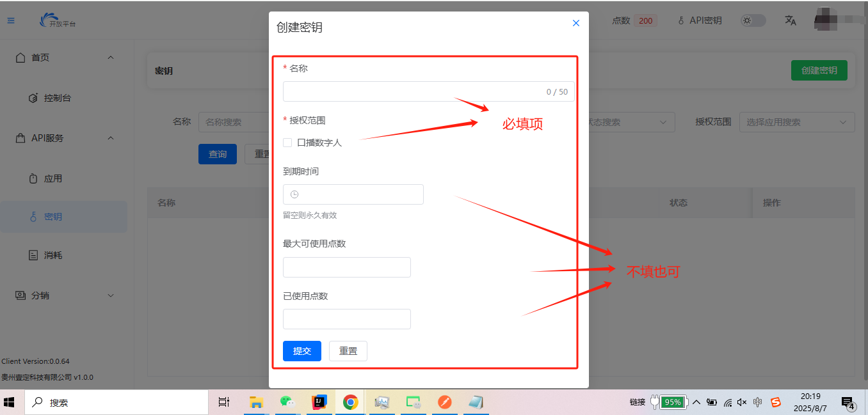Tick the 口播数字人 checkbox
The image size is (868, 415).
coord(287,143)
